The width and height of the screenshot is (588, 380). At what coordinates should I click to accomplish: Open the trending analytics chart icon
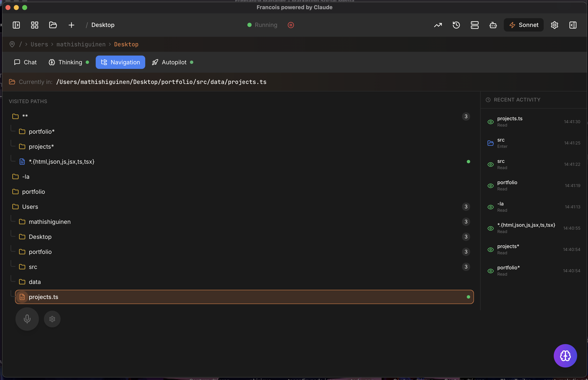pyautogui.click(x=438, y=25)
